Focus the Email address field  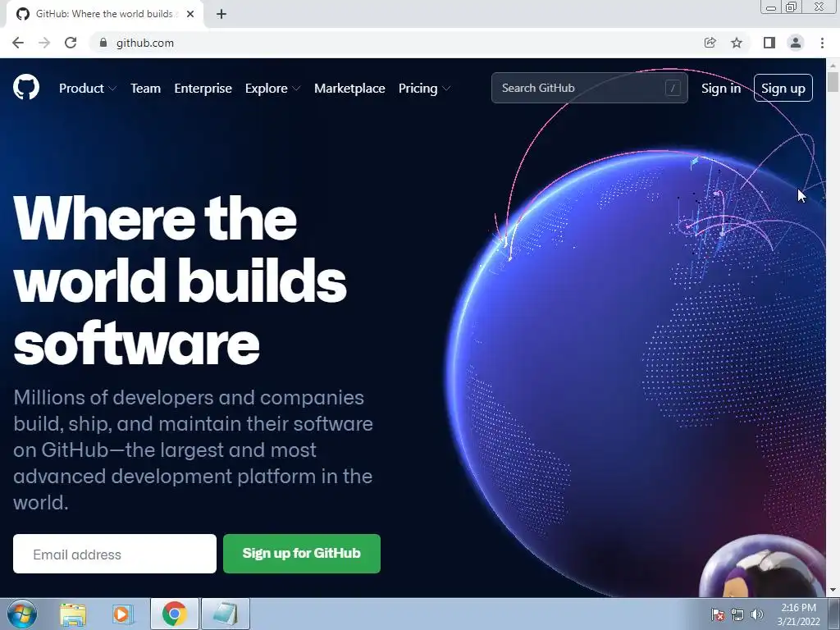point(115,554)
